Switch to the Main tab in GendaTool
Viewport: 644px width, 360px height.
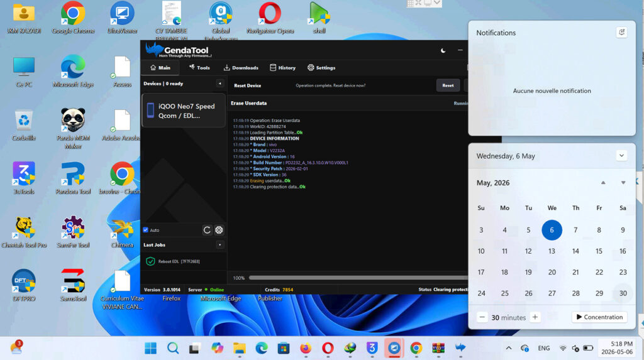click(x=160, y=68)
